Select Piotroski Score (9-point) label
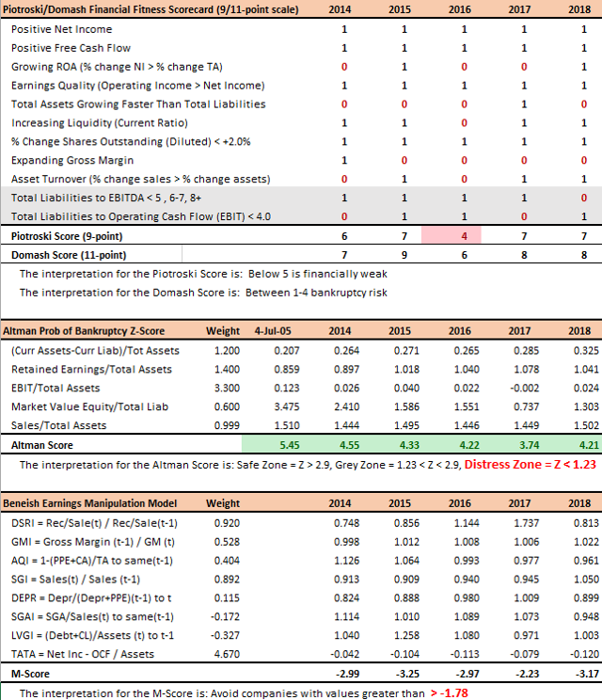The height and width of the screenshot is (700, 602). pyautogui.click(x=67, y=236)
